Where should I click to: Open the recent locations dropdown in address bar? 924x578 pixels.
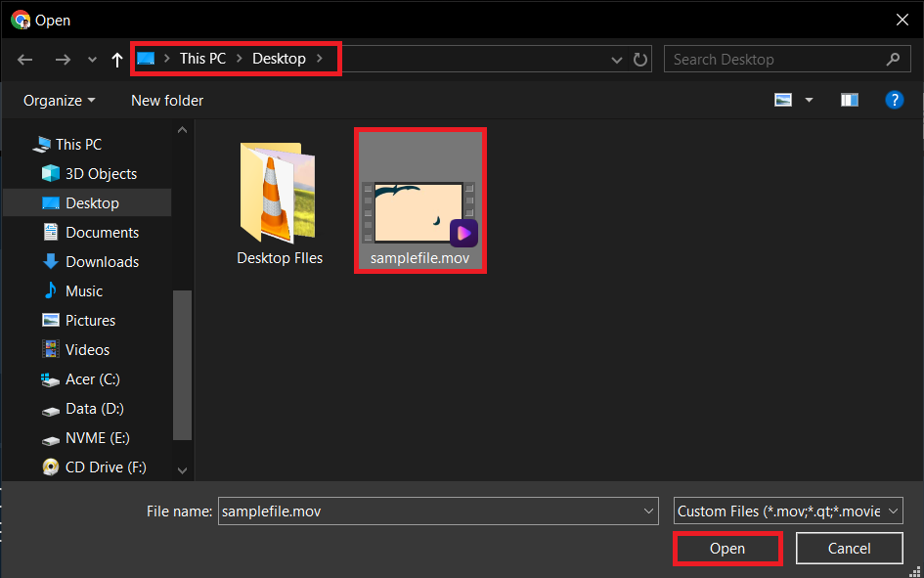click(x=617, y=60)
